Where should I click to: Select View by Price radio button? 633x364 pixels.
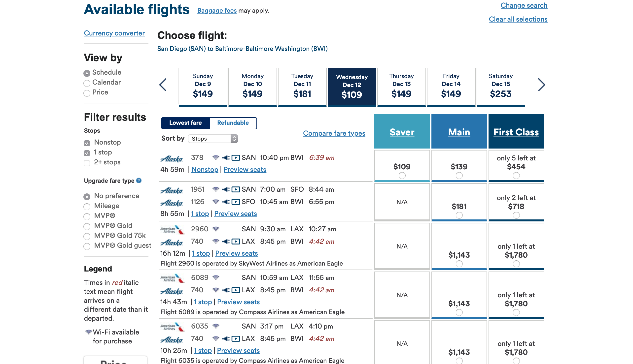pos(87,93)
